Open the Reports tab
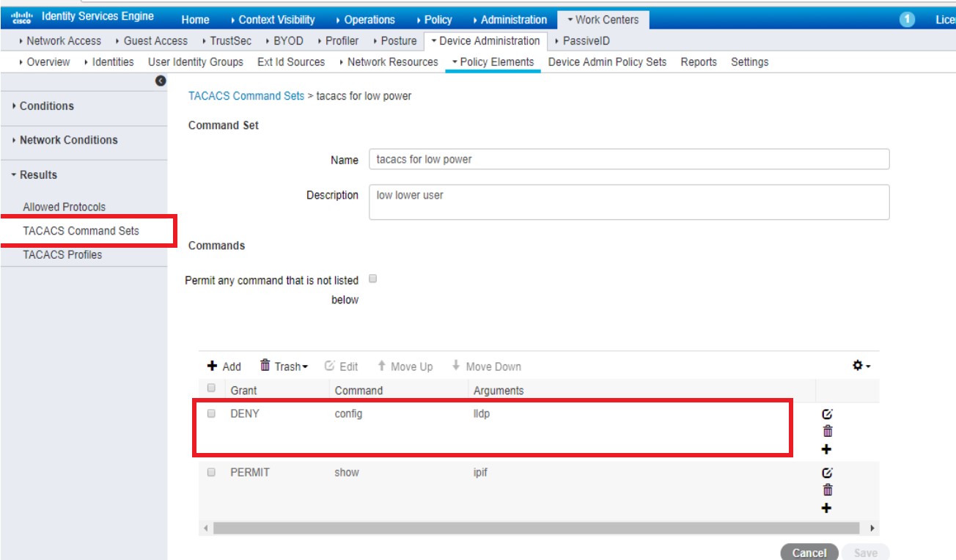The image size is (956, 560). tap(699, 62)
